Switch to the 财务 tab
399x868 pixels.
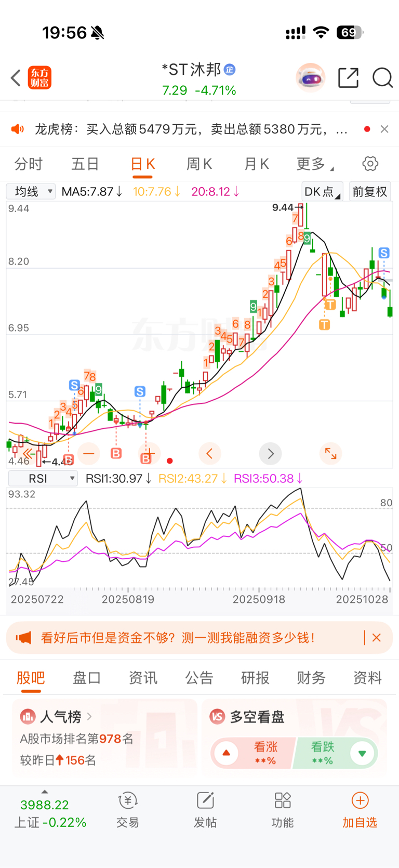pos(311,678)
